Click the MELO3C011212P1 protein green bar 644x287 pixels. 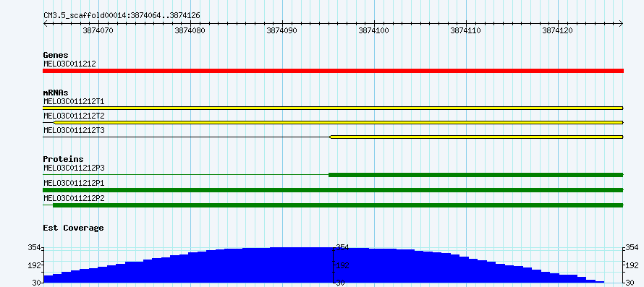click(333, 190)
